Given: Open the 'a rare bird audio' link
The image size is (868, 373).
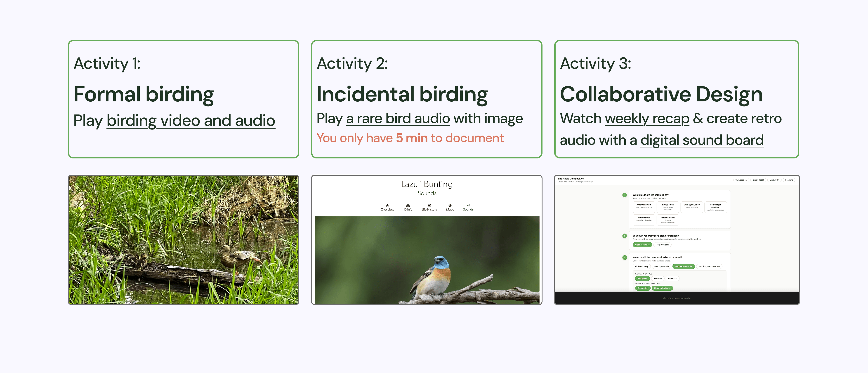Looking at the screenshot, I should (x=398, y=119).
